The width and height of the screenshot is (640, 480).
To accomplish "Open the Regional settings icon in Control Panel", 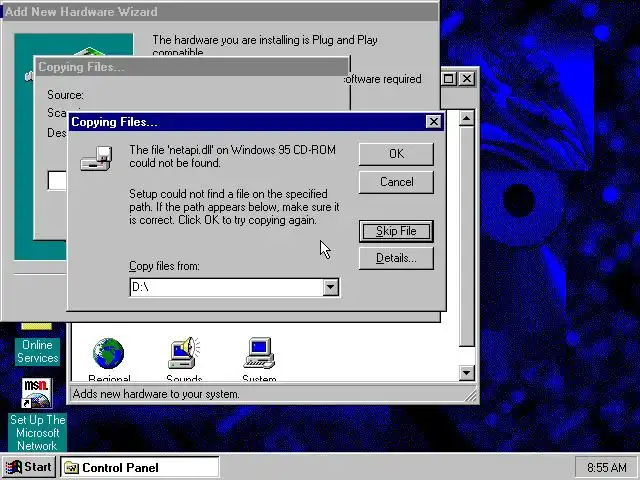I will (109, 359).
